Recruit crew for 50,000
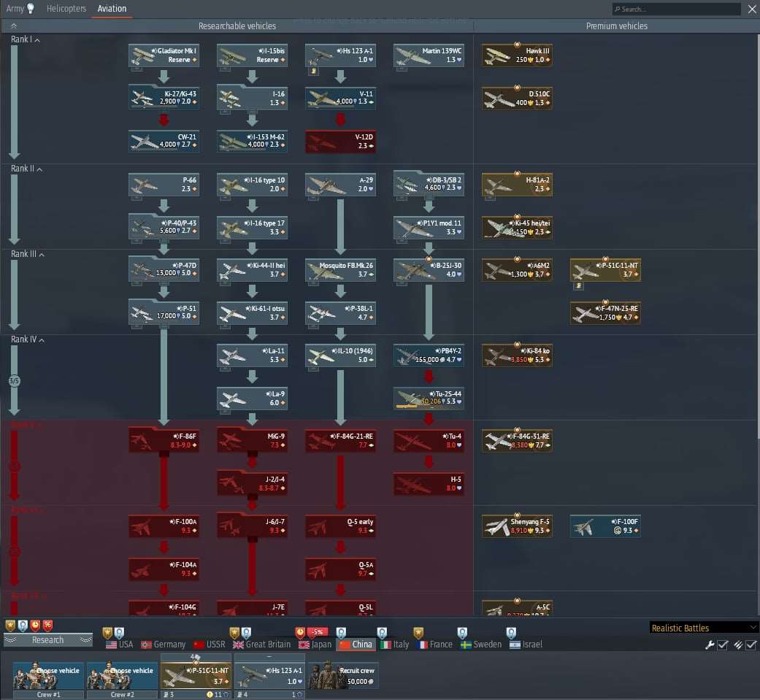760x700 pixels. (343, 676)
